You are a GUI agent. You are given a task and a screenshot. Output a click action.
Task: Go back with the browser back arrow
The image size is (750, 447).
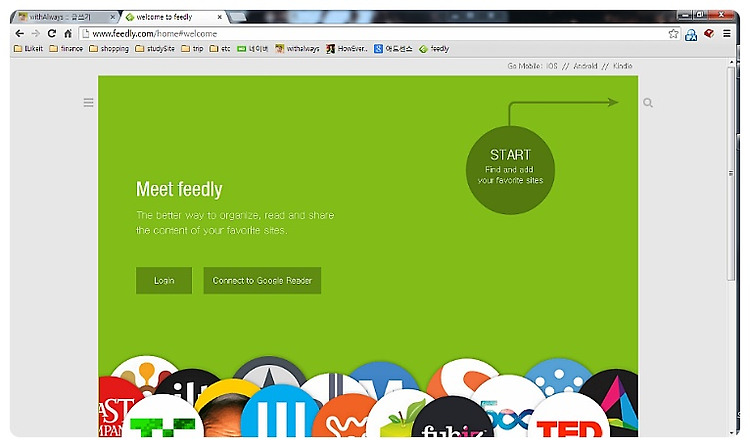19,33
